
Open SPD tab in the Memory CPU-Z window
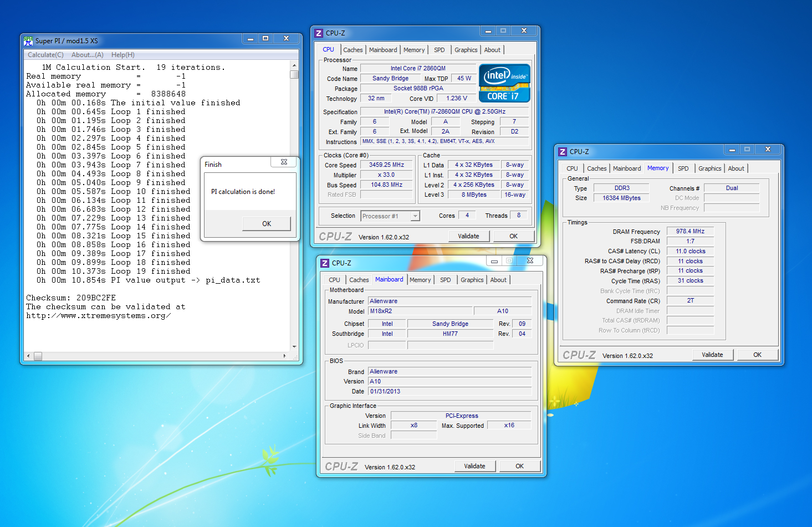pyautogui.click(x=683, y=168)
